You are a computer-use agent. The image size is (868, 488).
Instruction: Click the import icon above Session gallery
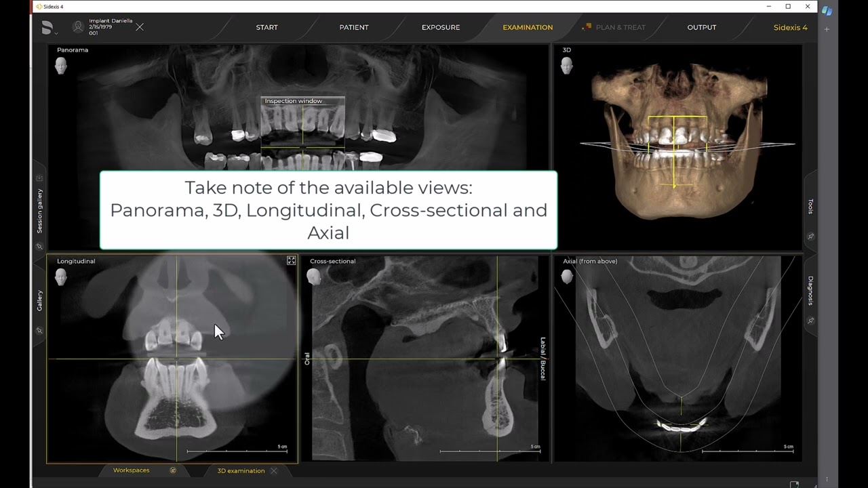tap(39, 178)
